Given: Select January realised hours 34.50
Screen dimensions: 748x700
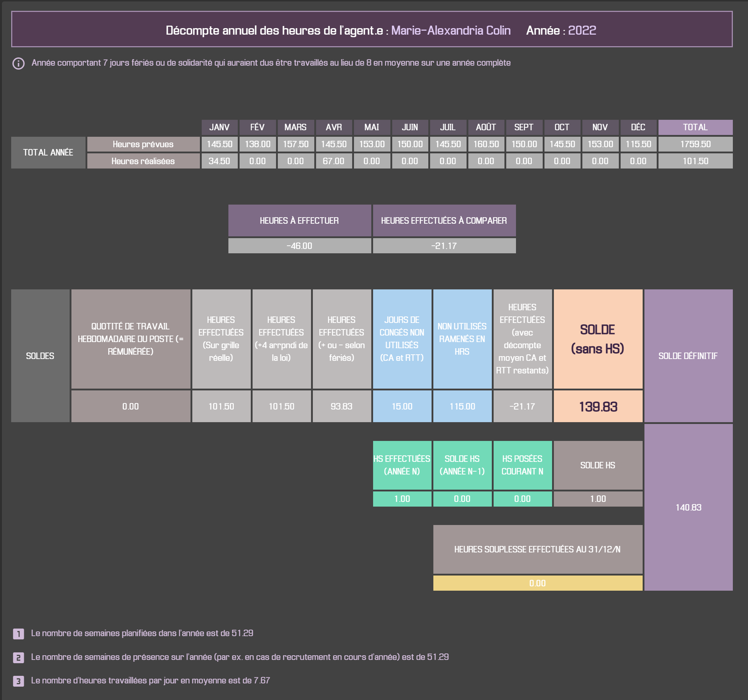Looking at the screenshot, I should point(220,161).
